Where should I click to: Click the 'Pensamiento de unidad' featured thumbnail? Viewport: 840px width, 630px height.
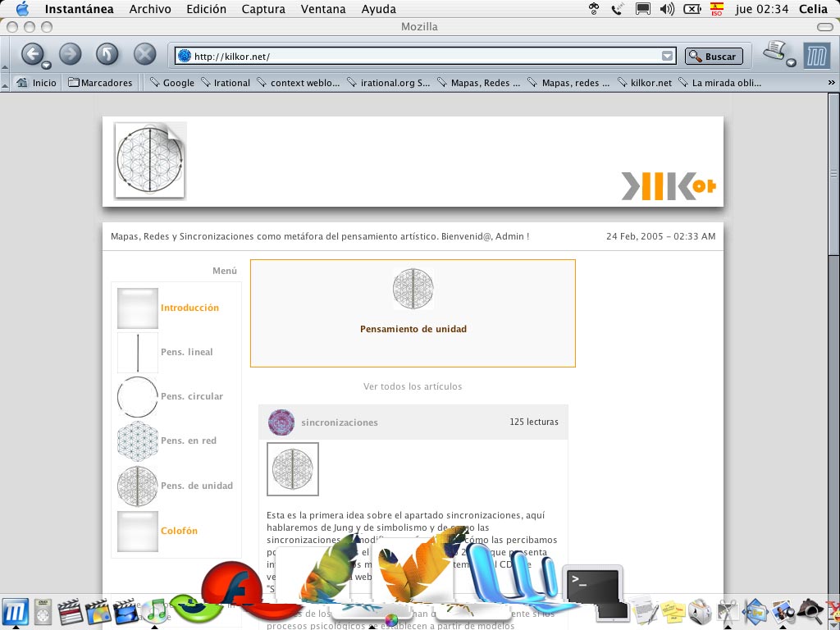(x=413, y=289)
